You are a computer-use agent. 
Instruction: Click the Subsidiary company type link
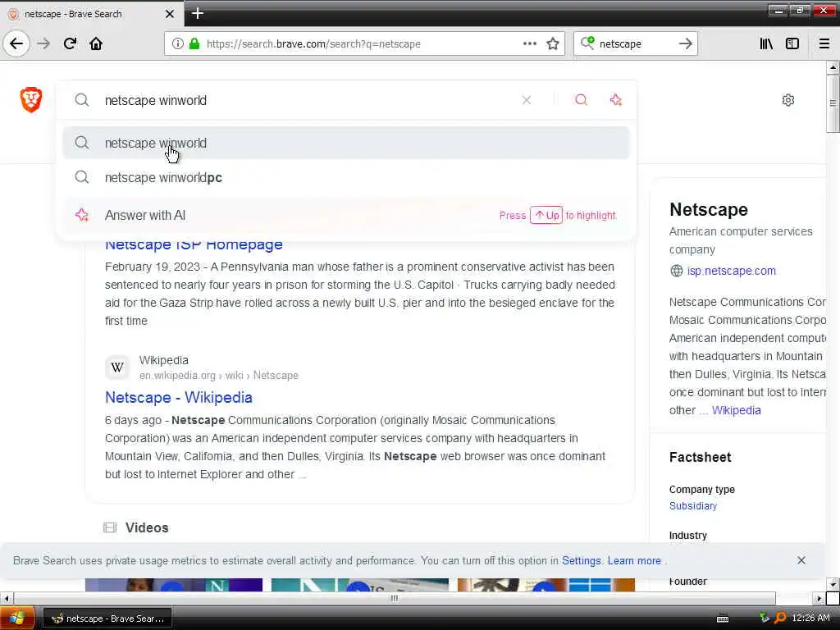pyautogui.click(x=692, y=505)
